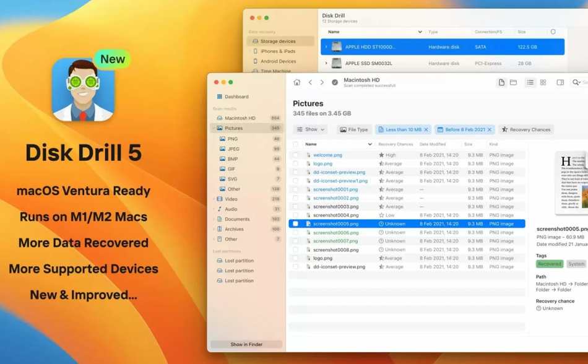Click the APPLE HDD disk icon
588x364 pixels.
pyautogui.click(x=336, y=47)
